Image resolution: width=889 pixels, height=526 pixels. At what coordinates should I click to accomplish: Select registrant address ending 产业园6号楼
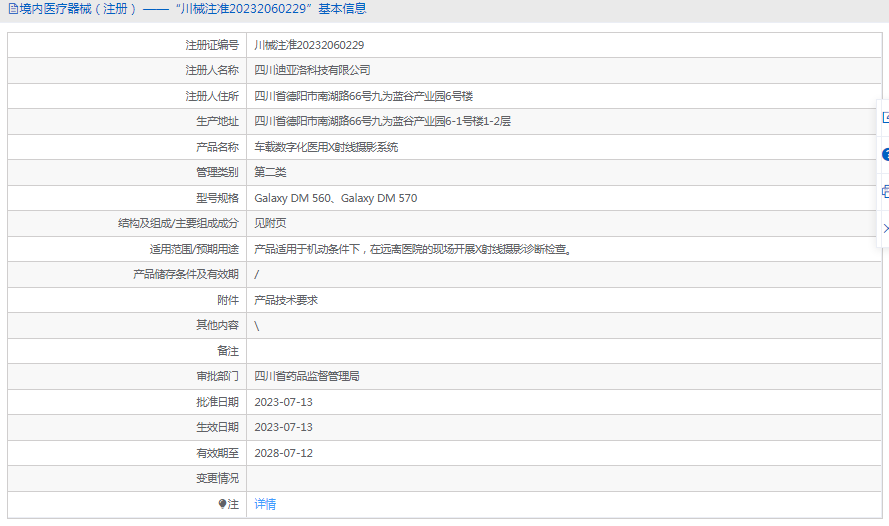363,96
